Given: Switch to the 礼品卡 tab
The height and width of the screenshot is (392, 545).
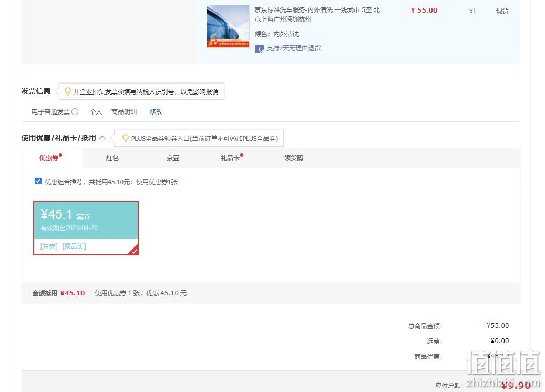Looking at the screenshot, I should (230, 158).
